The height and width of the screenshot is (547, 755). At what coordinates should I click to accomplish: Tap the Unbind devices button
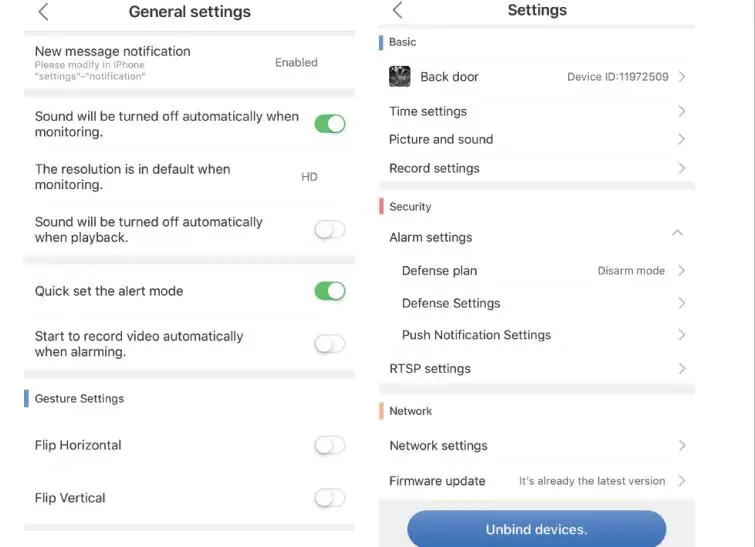pyautogui.click(x=536, y=529)
